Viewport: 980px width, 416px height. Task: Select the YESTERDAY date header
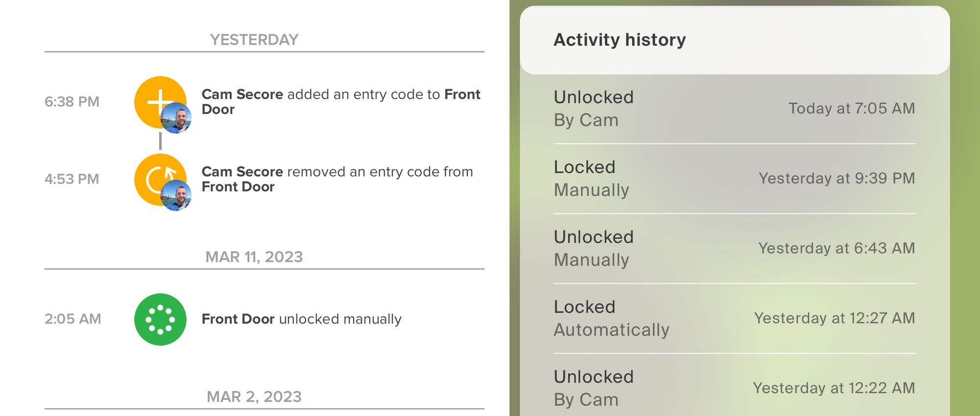(254, 40)
